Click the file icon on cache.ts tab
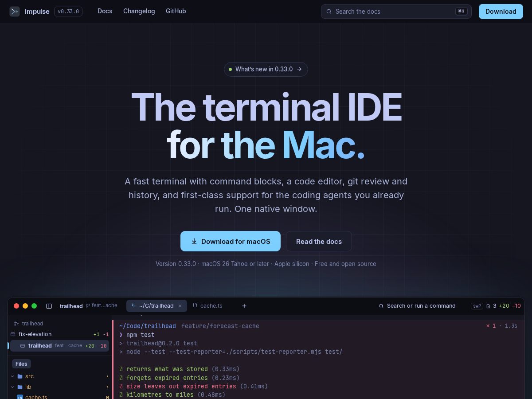Image resolution: width=532 pixels, height=399 pixels. pos(195,305)
